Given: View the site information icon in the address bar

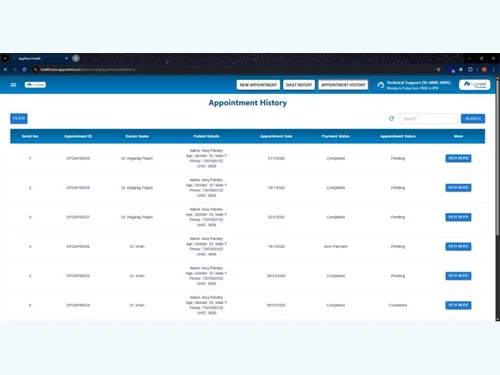Looking at the screenshot, I should [x=35, y=69].
